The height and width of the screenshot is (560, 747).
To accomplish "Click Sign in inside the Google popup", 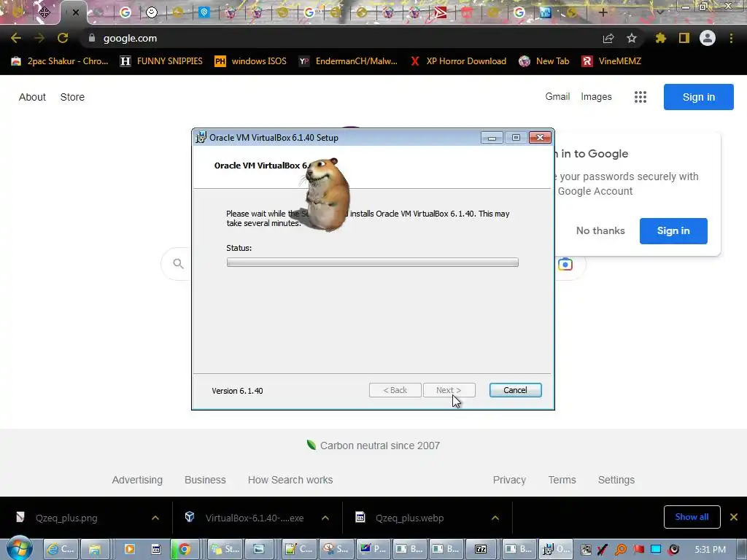I will [673, 231].
